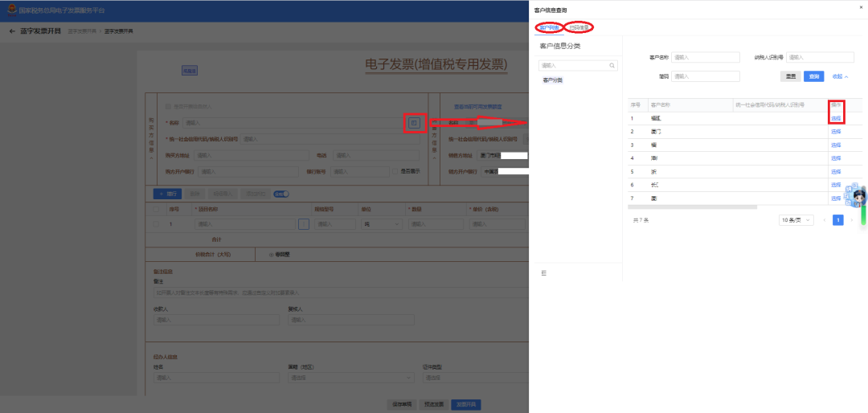868x413 pixels.
Task: Focus the 购方开户银行 input
Action: click(248, 172)
